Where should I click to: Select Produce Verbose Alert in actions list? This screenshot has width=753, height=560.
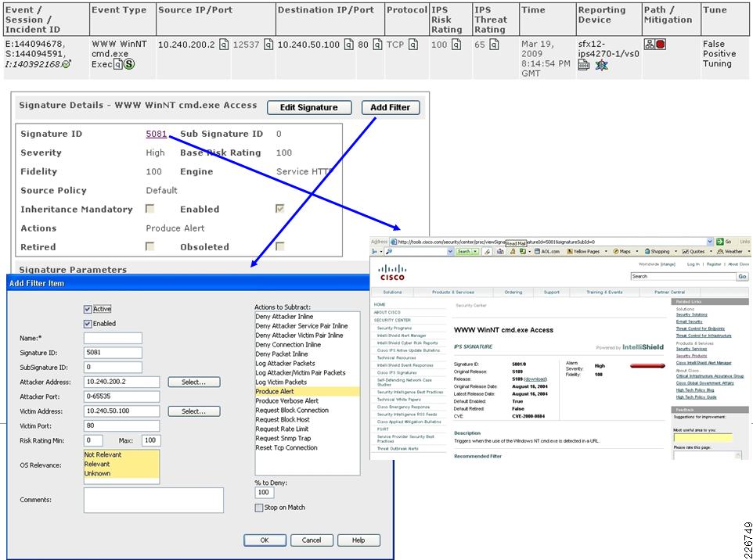coord(286,400)
